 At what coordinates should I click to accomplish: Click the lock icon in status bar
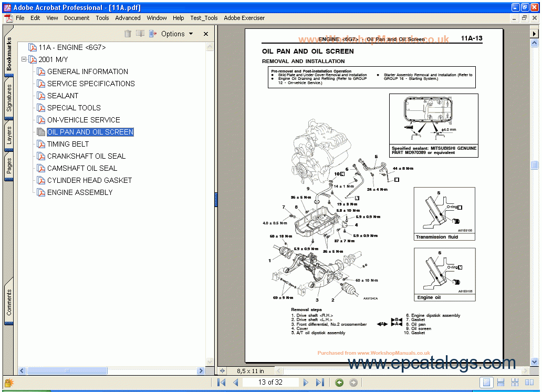click(8, 383)
